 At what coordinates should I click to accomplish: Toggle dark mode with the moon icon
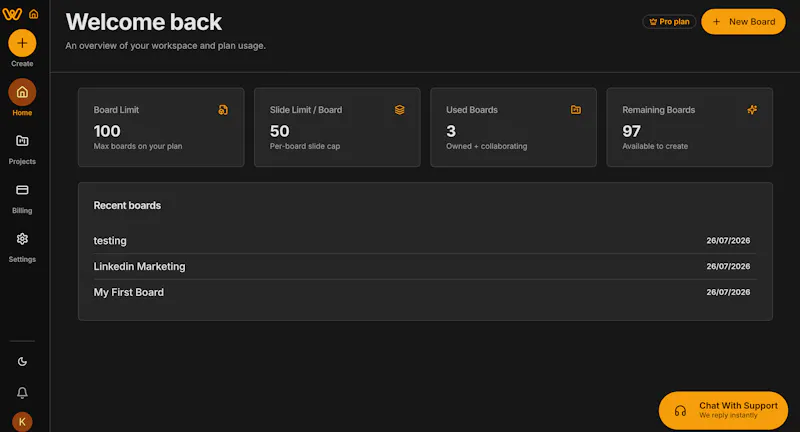[22, 362]
